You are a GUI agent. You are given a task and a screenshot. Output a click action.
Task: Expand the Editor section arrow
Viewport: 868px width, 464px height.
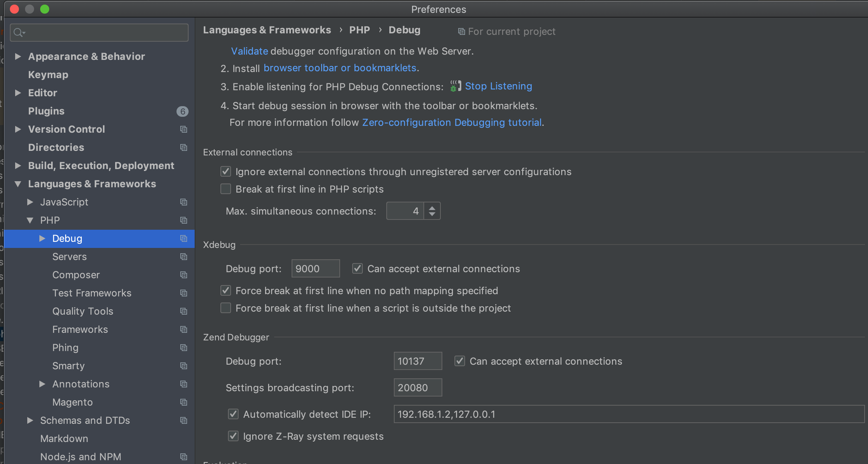coord(18,93)
